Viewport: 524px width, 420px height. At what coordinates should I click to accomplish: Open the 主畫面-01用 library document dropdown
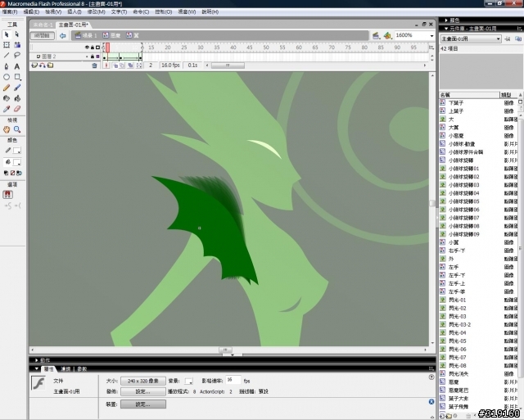(x=471, y=38)
